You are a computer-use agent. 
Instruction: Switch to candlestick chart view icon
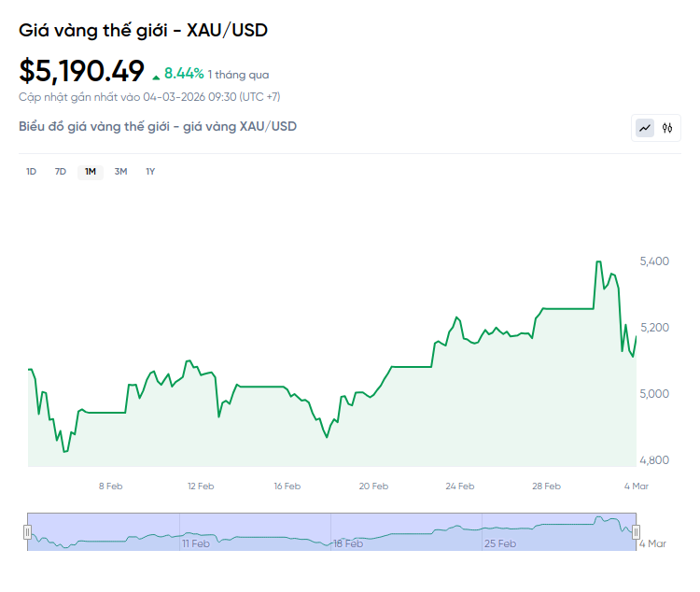(667, 128)
